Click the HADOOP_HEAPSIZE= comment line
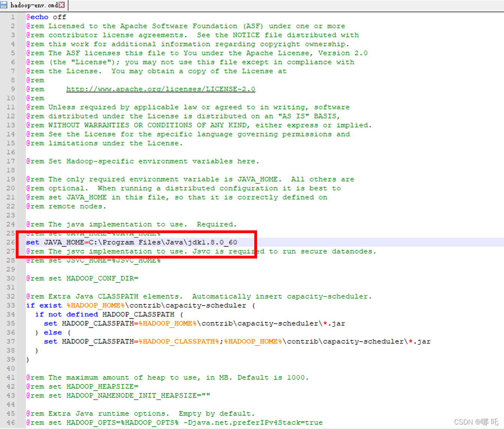Image resolution: width=504 pixels, height=429 pixels. [x=82, y=386]
